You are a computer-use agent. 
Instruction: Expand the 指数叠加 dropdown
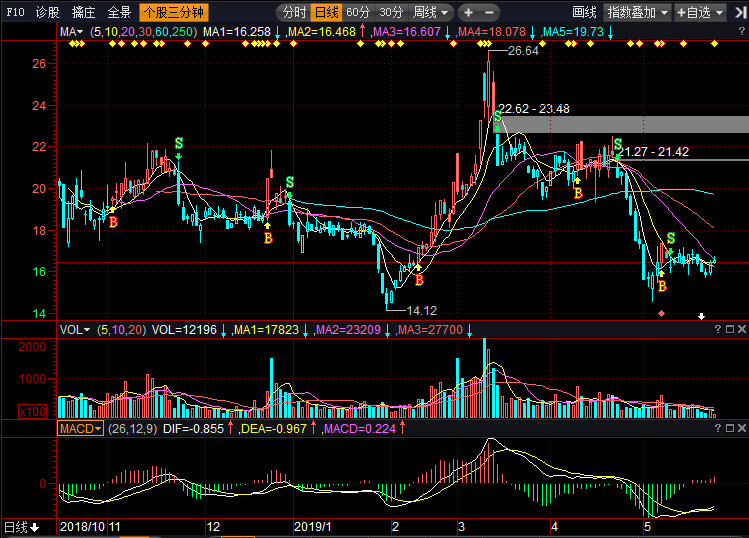[x=638, y=13]
